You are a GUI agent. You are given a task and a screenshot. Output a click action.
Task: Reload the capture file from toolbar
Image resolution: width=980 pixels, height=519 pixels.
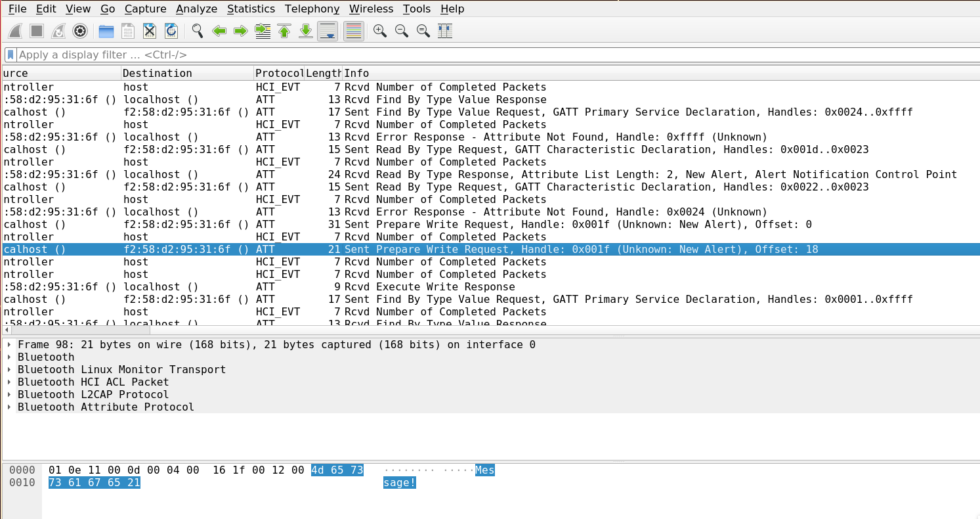pos(171,31)
